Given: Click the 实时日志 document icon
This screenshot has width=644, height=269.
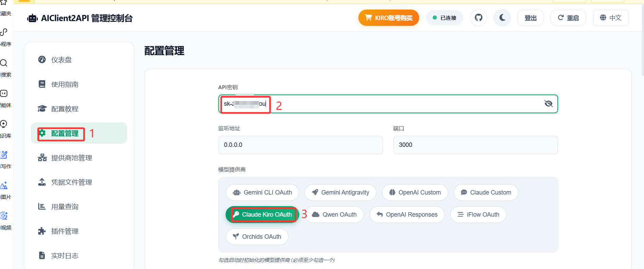Looking at the screenshot, I should (x=42, y=255).
